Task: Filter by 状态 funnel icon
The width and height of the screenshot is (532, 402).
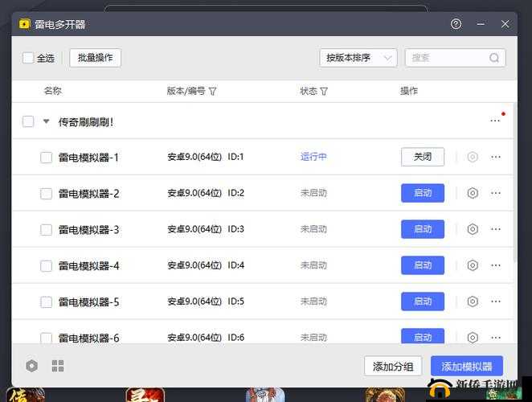Action: click(324, 92)
